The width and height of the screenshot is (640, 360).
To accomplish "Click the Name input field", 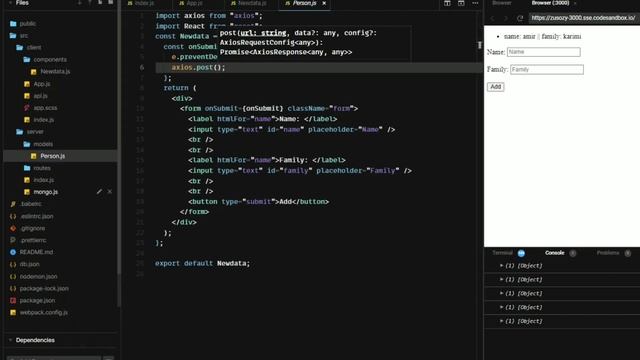I will 544,52.
